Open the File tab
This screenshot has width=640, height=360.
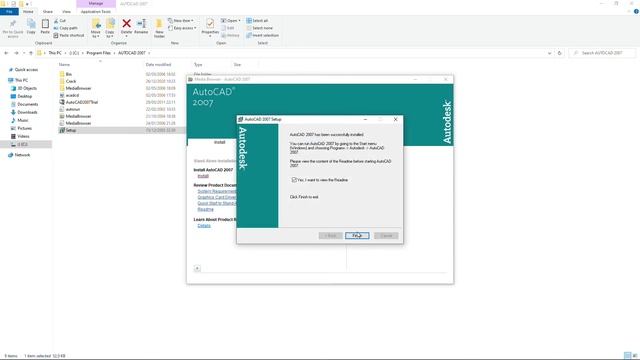tap(9, 11)
